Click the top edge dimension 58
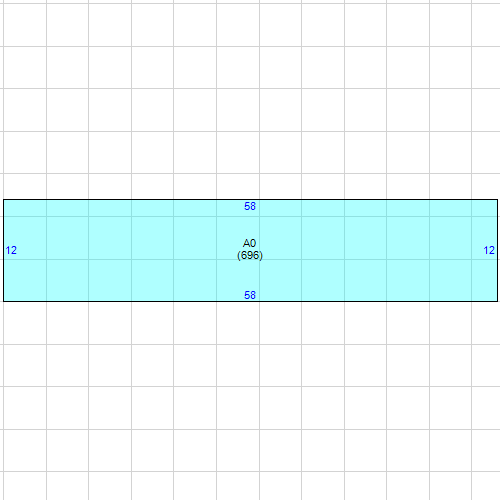 point(250,206)
